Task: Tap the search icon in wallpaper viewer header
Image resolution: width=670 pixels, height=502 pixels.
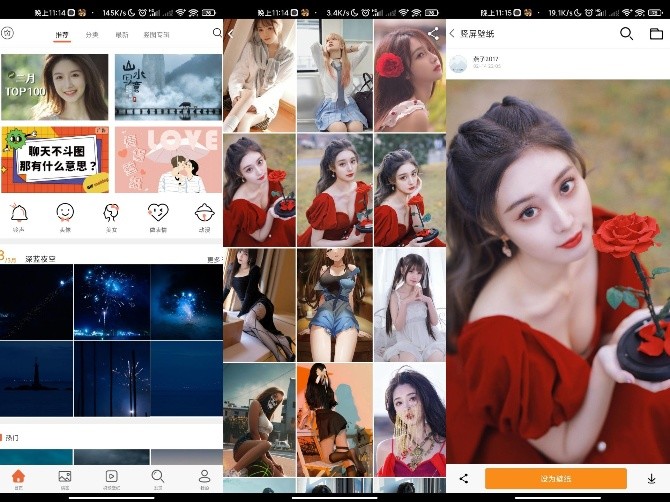Action: point(626,33)
